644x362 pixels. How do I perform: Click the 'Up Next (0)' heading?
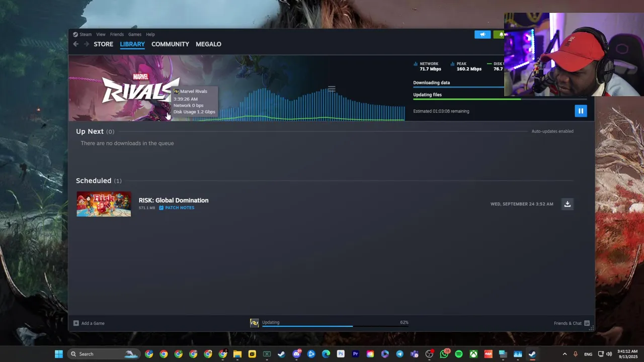click(95, 131)
